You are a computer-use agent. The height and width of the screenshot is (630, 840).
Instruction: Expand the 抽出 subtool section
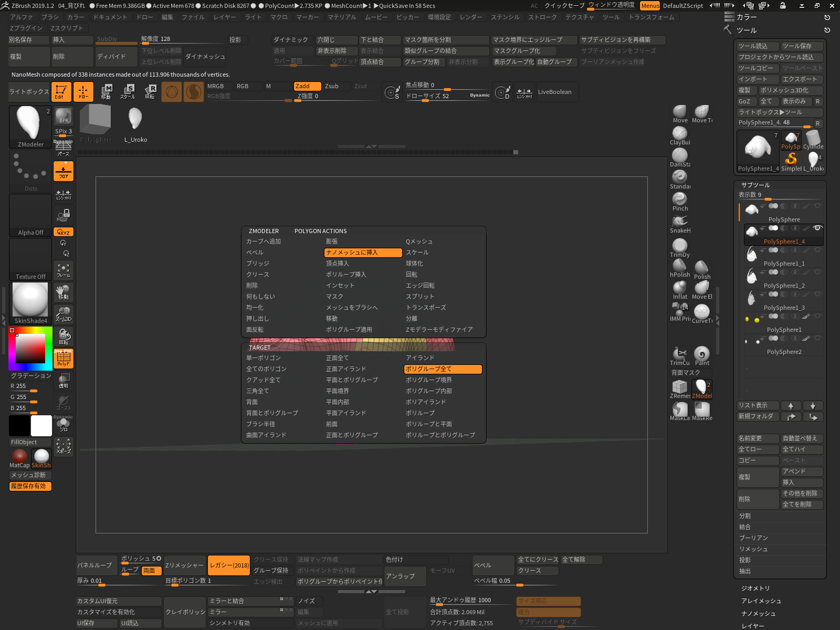pyautogui.click(x=745, y=571)
